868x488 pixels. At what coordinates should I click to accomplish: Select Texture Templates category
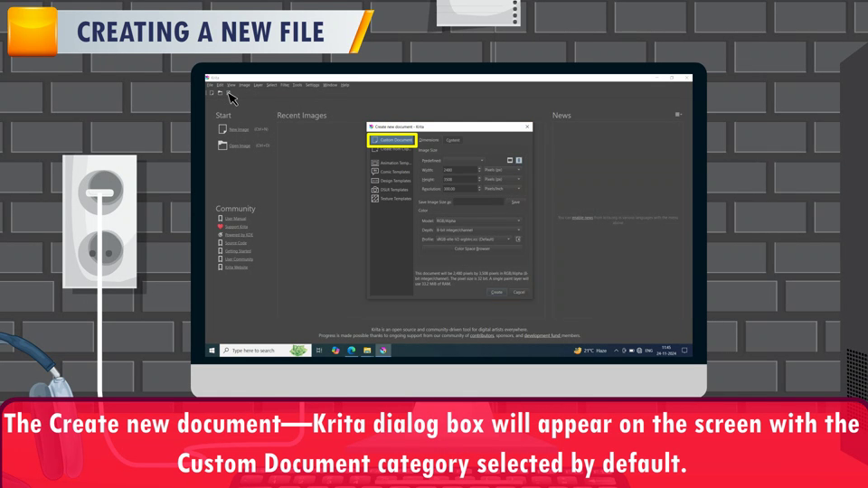click(x=392, y=198)
